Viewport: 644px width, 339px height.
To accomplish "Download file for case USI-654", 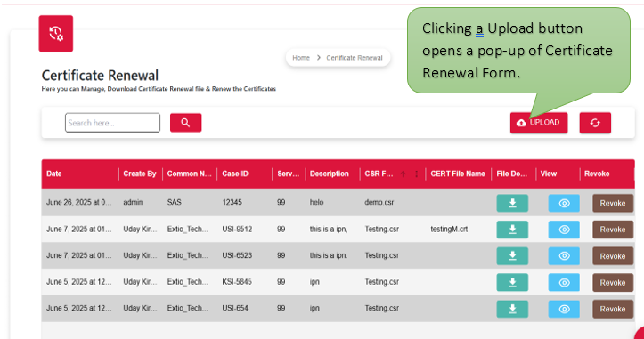I will click(x=512, y=309).
